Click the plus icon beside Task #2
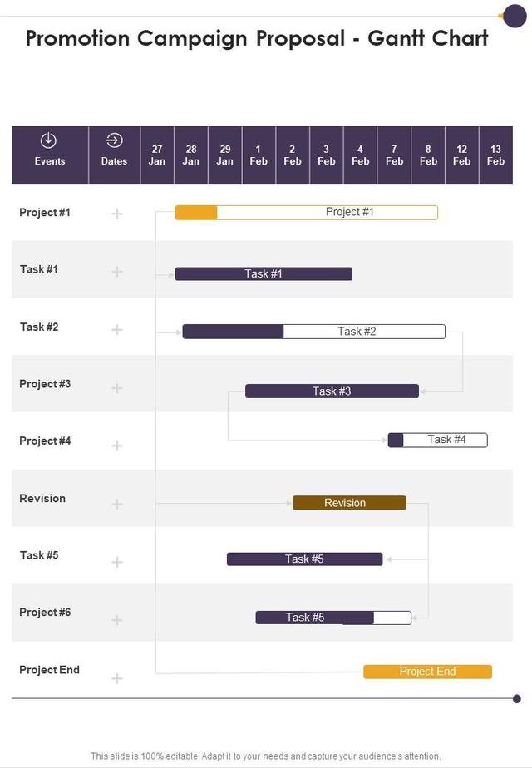 [x=117, y=330]
